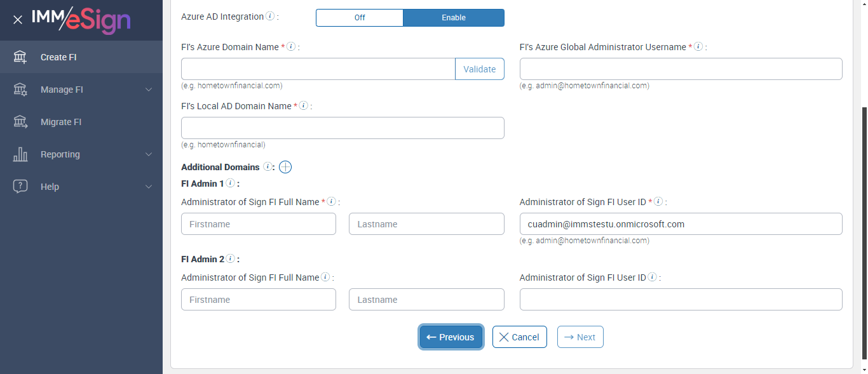Click the FI Admin 1 Firstname field
This screenshot has height=374, width=868.
[259, 224]
